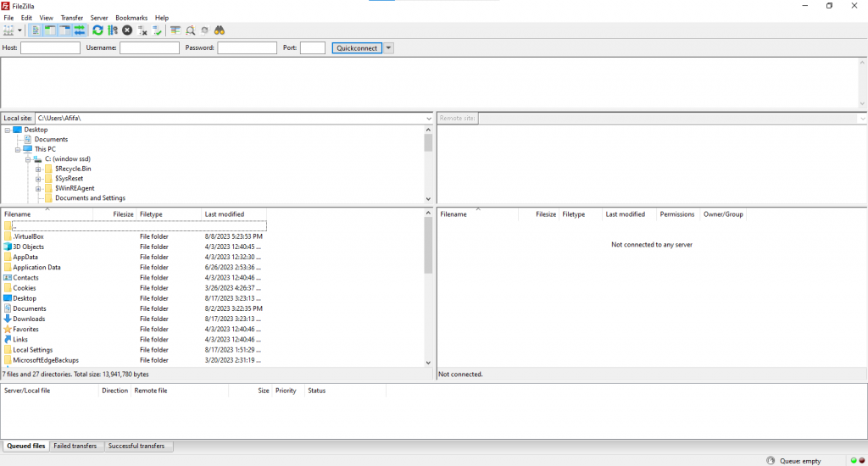
Task: Refresh file and folder lists
Action: pyautogui.click(x=98, y=31)
